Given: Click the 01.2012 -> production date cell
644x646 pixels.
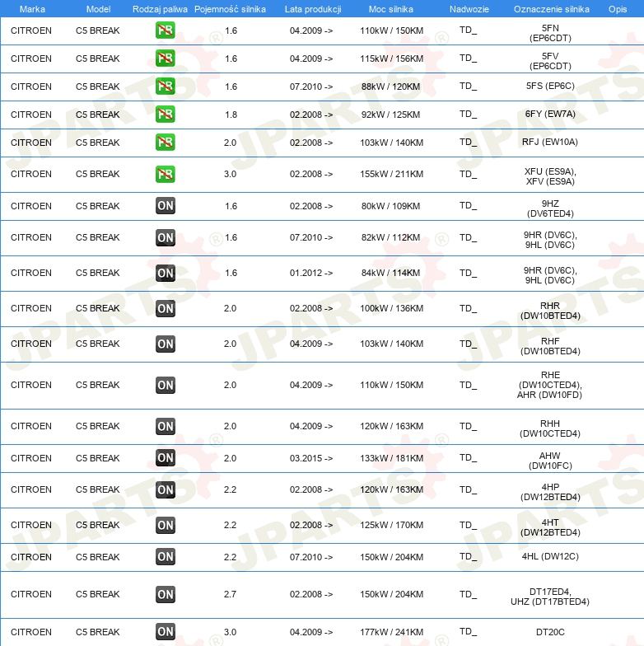Looking at the screenshot, I should click(311, 273).
